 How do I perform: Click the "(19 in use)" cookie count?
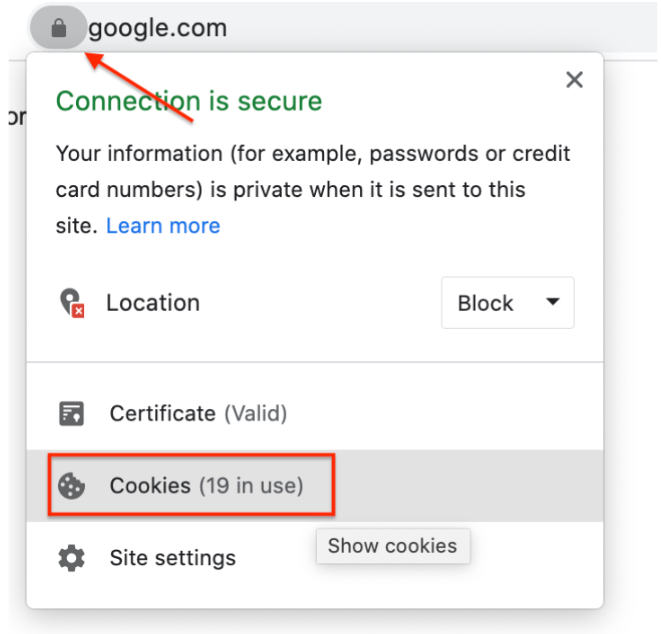[x=250, y=486]
